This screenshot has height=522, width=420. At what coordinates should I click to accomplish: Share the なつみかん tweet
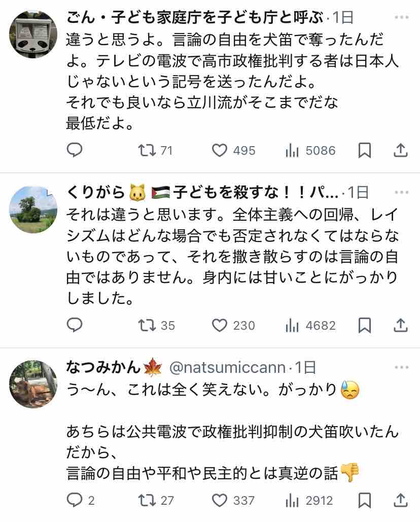point(401,500)
